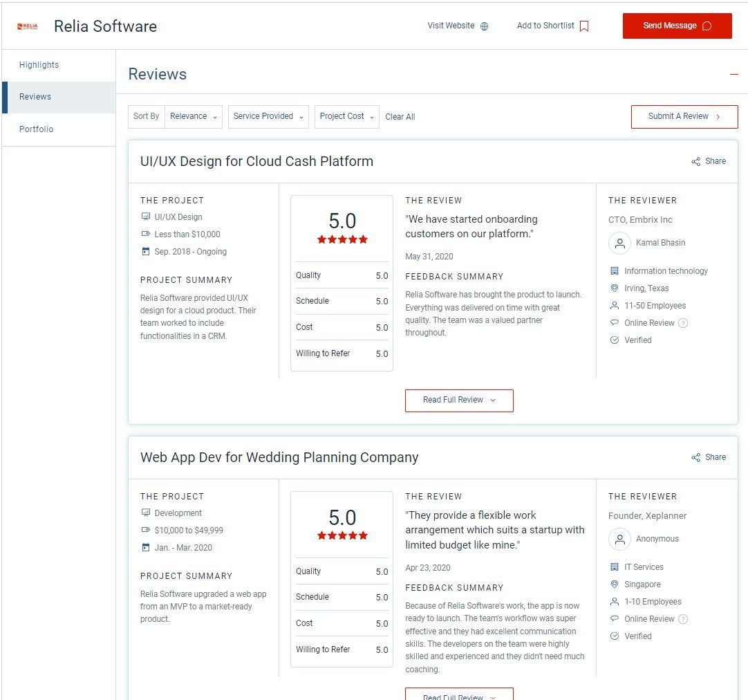Click the Relia Software logo

pos(27,26)
